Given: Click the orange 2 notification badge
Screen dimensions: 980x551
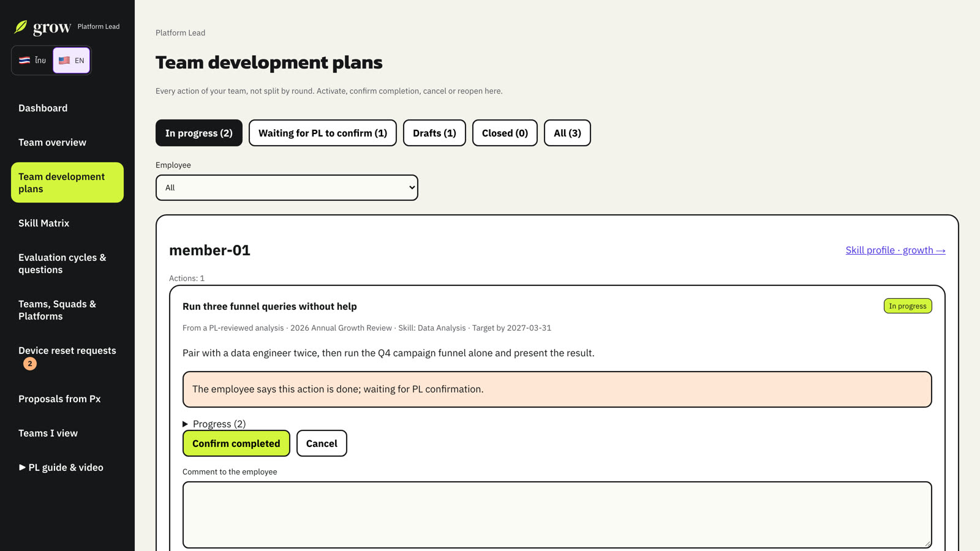Looking at the screenshot, I should 29,364.
